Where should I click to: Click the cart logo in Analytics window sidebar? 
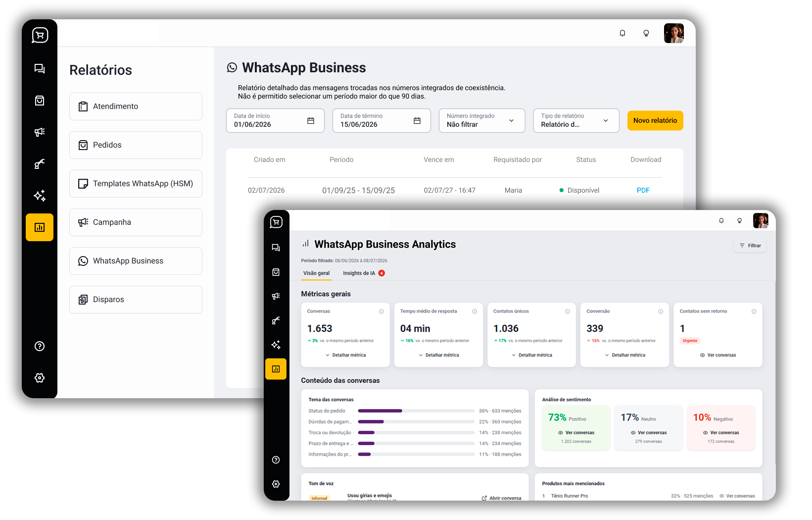(x=276, y=222)
